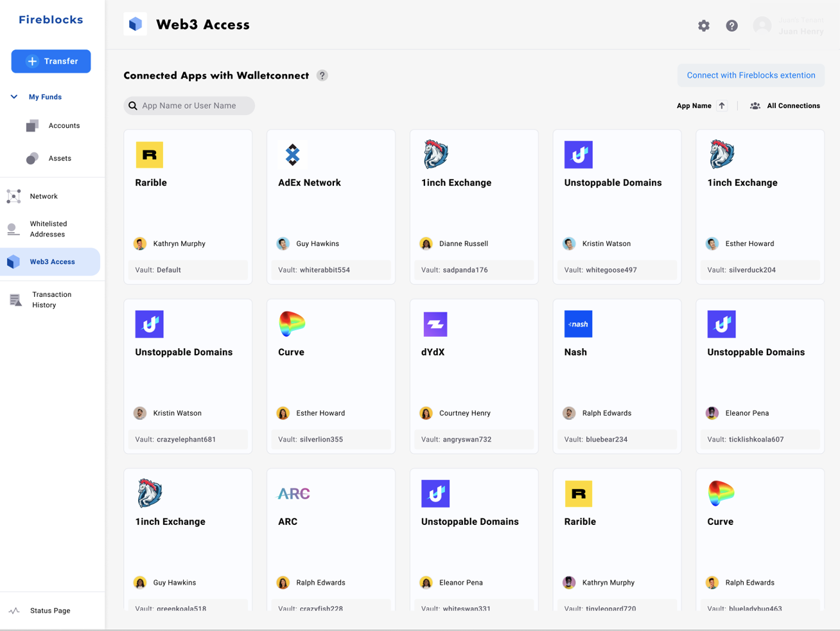Click the 1inch logo on Guy Hawkins' card

tap(150, 493)
